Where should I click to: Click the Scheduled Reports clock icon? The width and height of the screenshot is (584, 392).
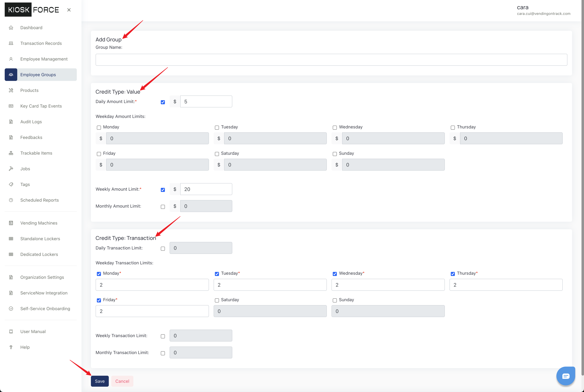pos(11,200)
